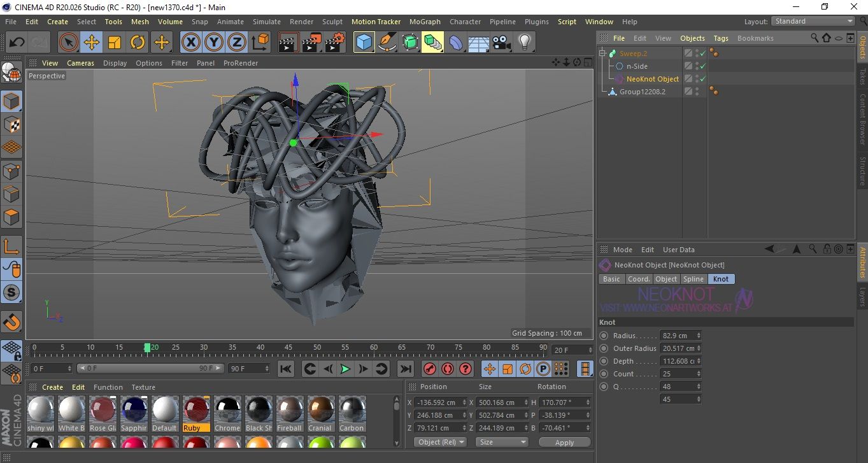Toggle the Radius animation circle

coord(604,336)
